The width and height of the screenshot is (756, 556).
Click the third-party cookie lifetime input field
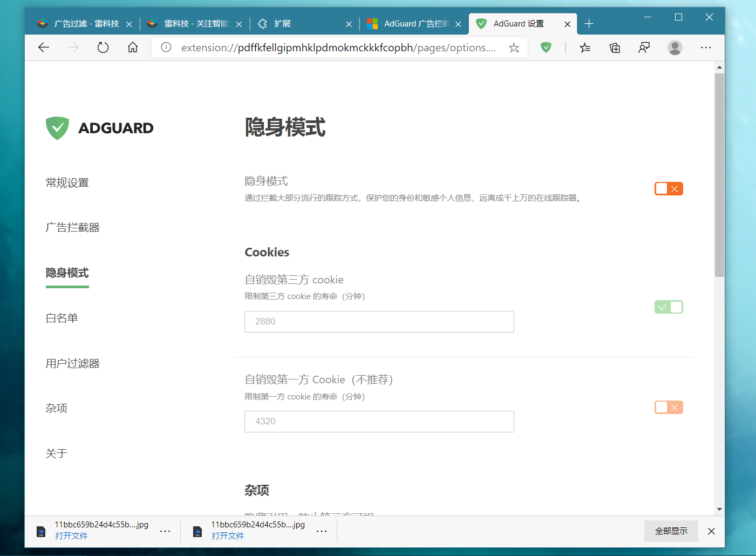(x=379, y=322)
